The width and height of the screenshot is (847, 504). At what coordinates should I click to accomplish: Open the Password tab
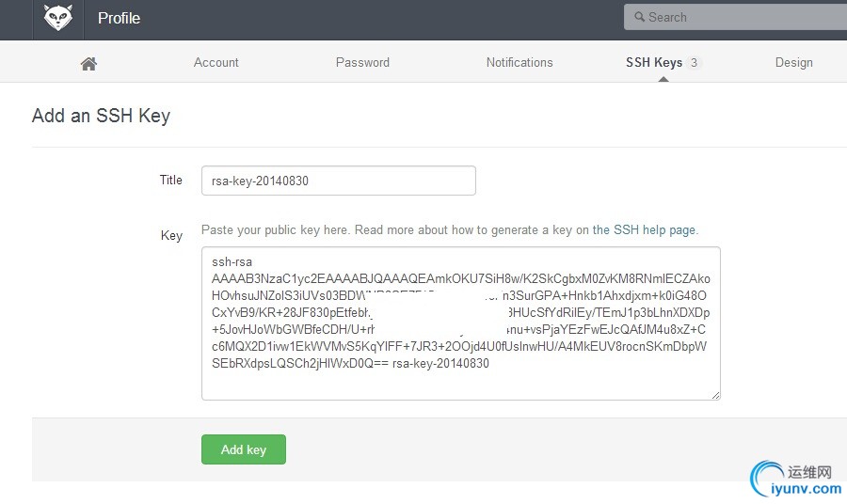pyautogui.click(x=362, y=63)
